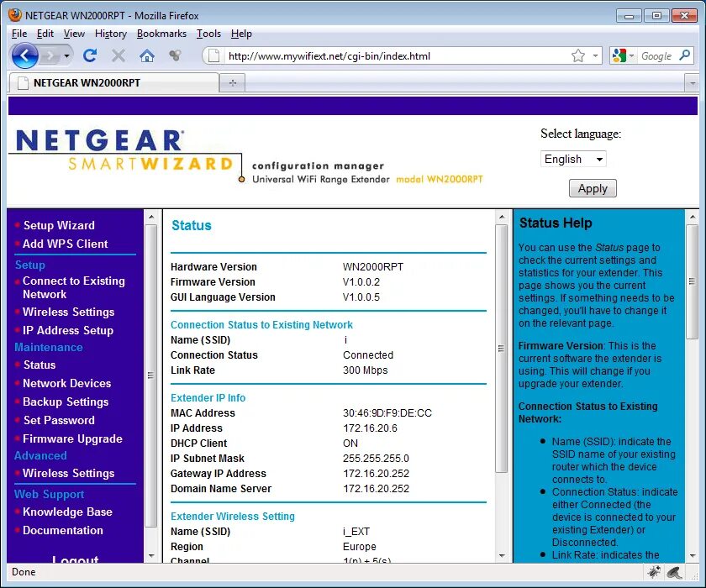The width and height of the screenshot is (706, 588).
Task: Open the Edit menu
Action: 45,34
